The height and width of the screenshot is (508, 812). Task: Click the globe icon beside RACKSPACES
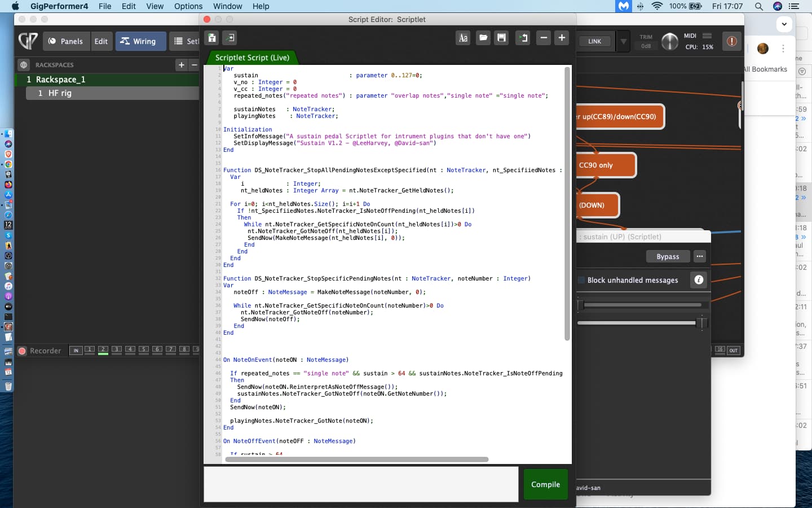pyautogui.click(x=24, y=65)
